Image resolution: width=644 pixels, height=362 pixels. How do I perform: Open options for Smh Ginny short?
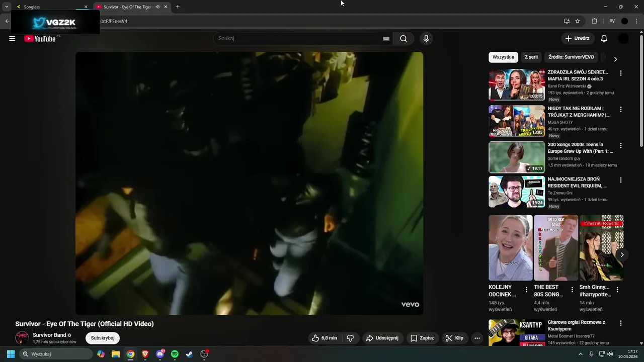point(617,290)
